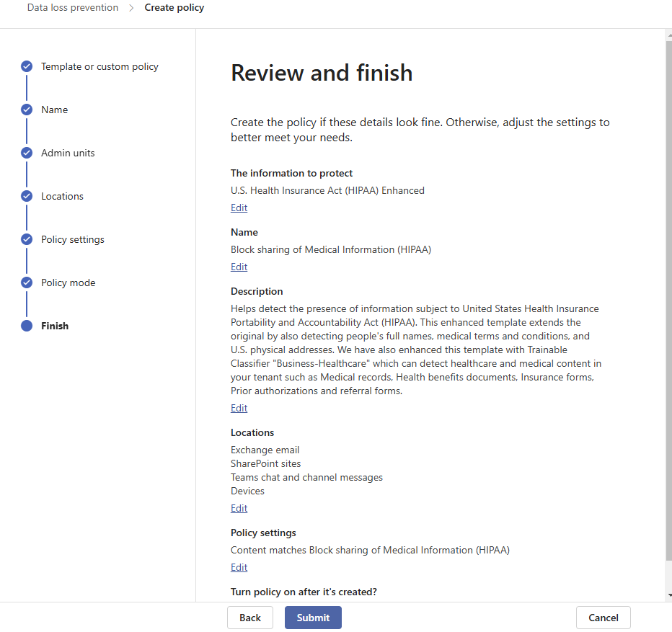Click the vertical scrollbar on the right
The height and width of the screenshot is (632, 672).
pos(668,288)
